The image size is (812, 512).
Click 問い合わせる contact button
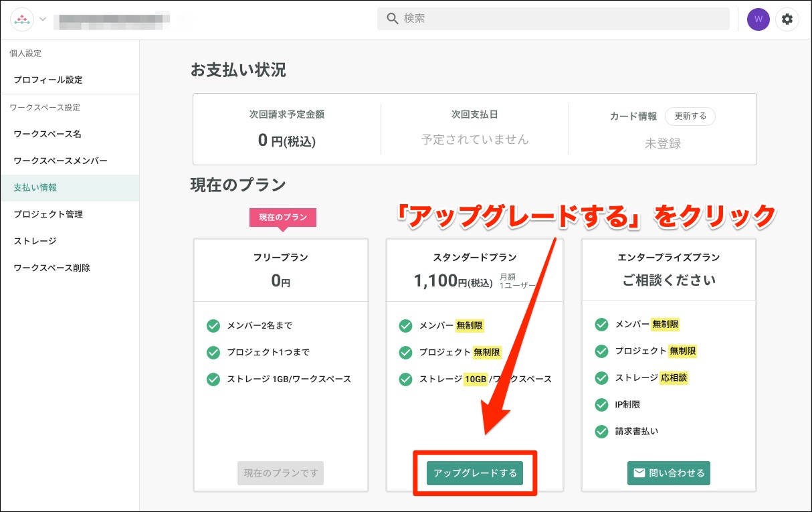pyautogui.click(x=668, y=473)
